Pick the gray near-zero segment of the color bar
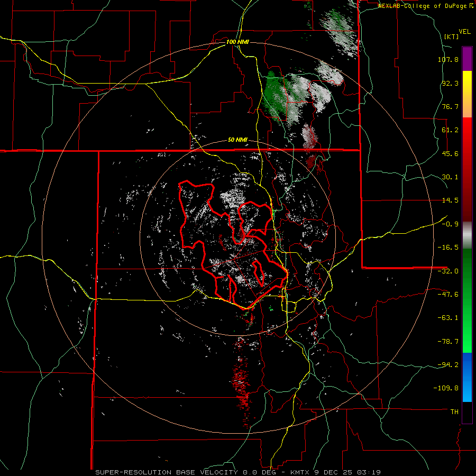The image size is (476, 476). pyautogui.click(x=467, y=235)
